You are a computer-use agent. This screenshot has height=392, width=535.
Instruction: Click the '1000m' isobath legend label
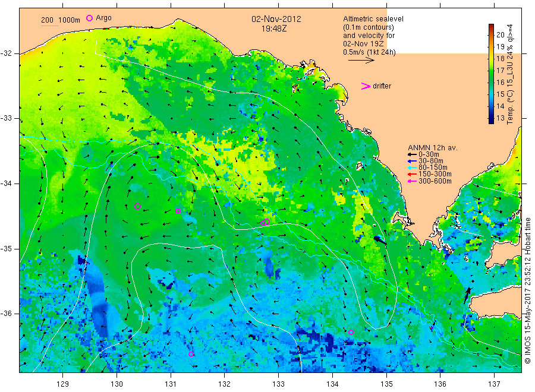pos(70,20)
